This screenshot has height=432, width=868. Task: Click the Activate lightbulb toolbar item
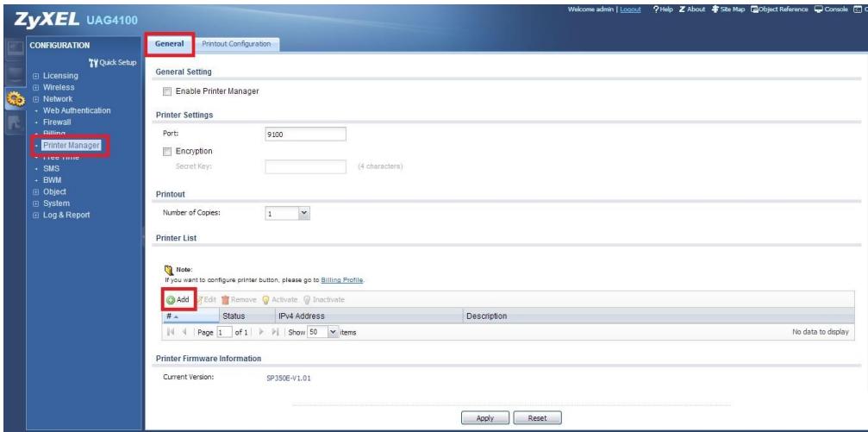click(x=279, y=299)
